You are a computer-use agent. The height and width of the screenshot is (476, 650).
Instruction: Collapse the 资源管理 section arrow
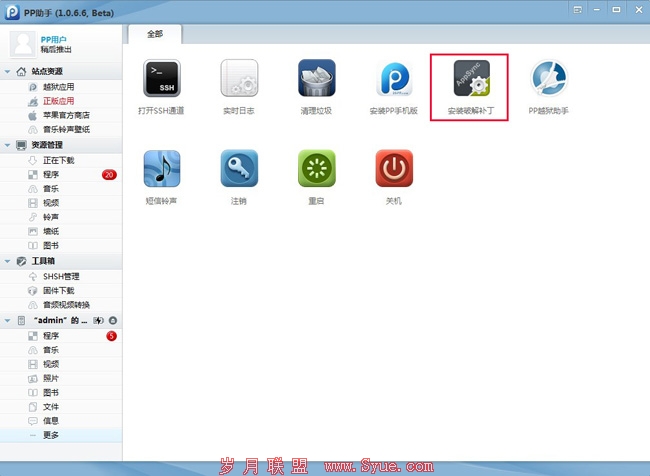tap(7, 145)
